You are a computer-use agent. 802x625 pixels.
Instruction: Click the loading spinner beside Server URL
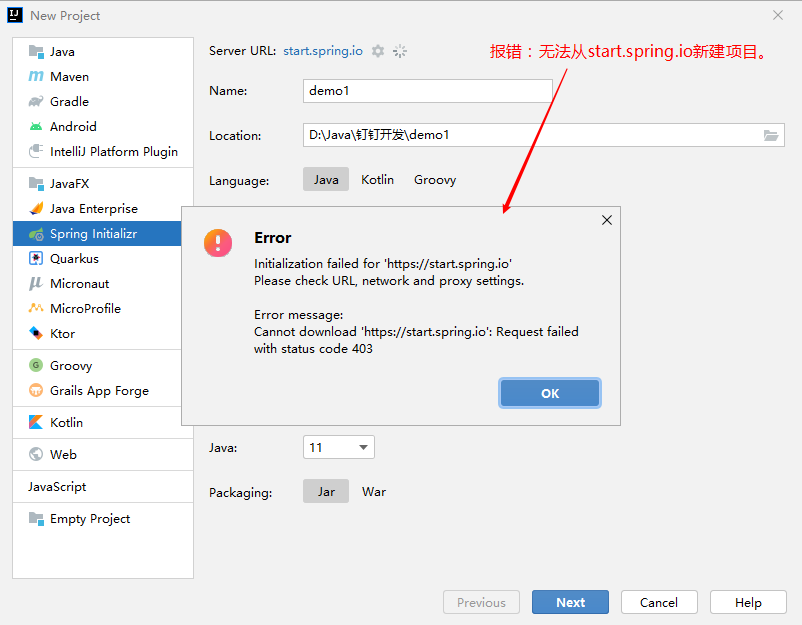399,51
